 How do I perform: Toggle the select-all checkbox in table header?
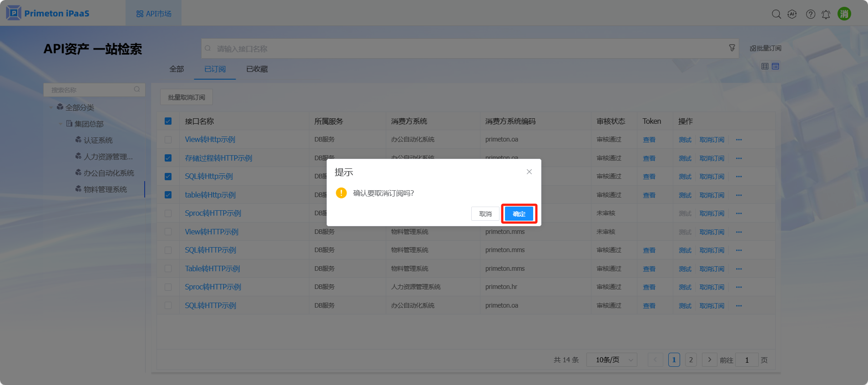point(168,121)
